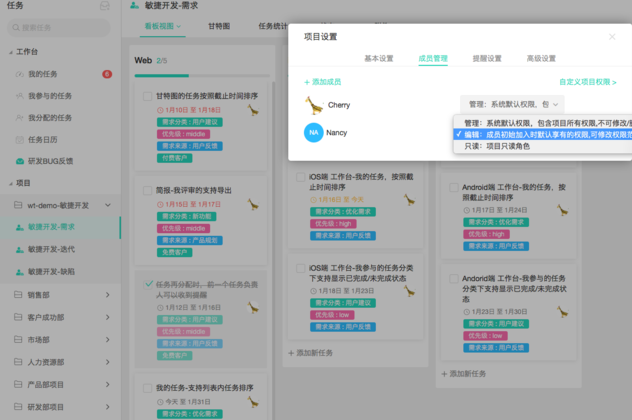632x420 pixels.
Task: Expand the 客户成功部 chevron
Action: [108, 317]
